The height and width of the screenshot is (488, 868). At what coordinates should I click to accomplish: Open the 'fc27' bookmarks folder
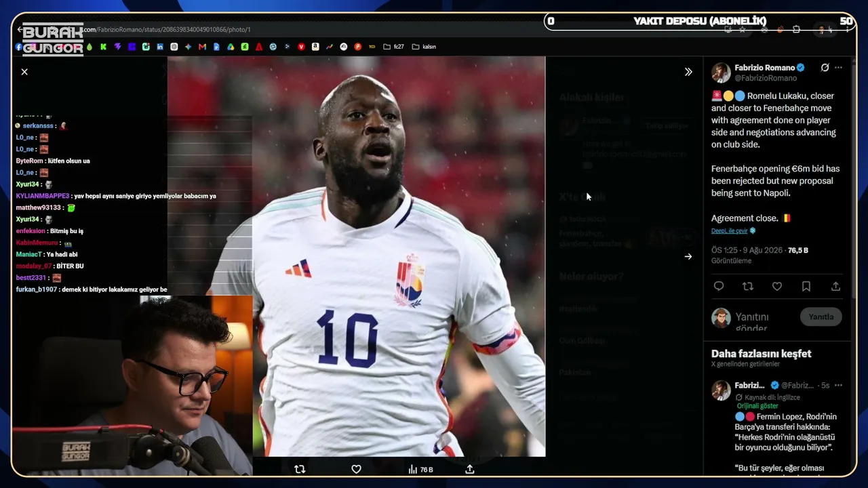tap(393, 47)
